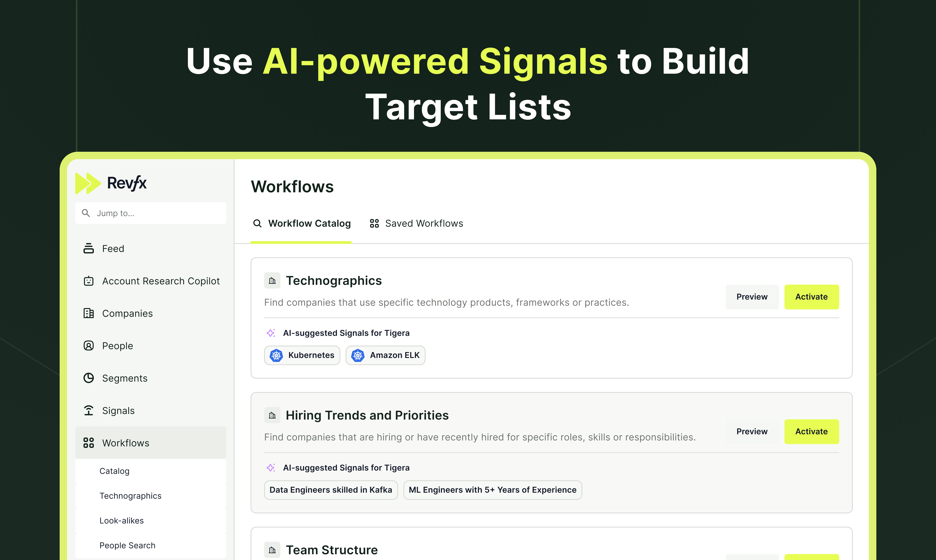This screenshot has height=560, width=936.
Task: Click the search magnifier in Jump to field
Action: pos(86,213)
